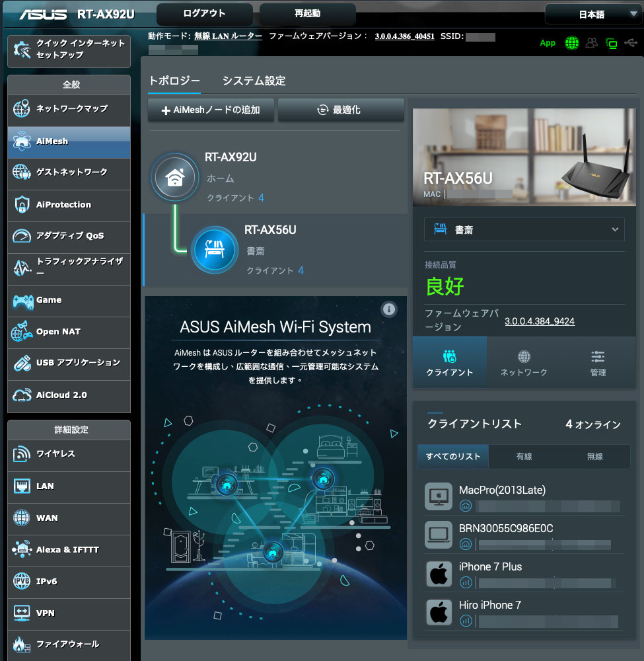Click the USB status icon in header
Image resolution: width=644 pixels, height=661 pixels.
(x=631, y=42)
